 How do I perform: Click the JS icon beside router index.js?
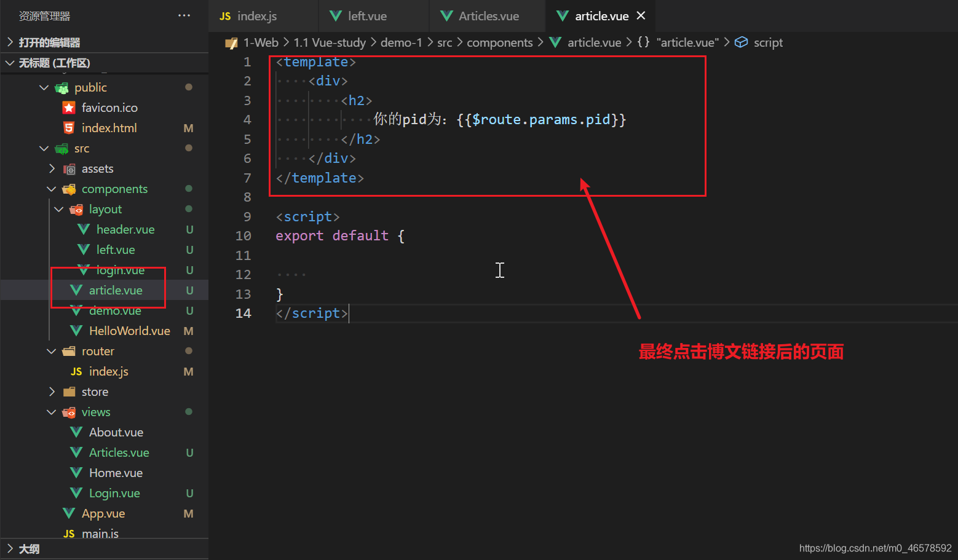[x=76, y=371]
